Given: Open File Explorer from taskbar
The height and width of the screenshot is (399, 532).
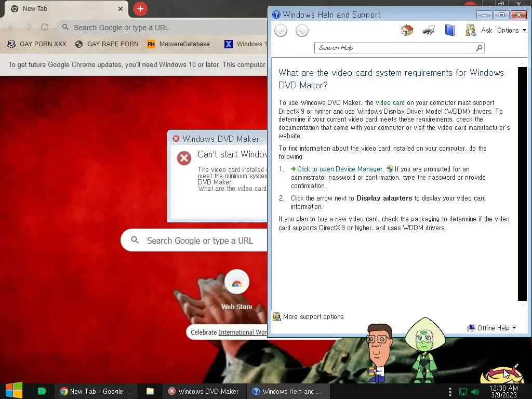Looking at the screenshot, I should click(x=150, y=391).
